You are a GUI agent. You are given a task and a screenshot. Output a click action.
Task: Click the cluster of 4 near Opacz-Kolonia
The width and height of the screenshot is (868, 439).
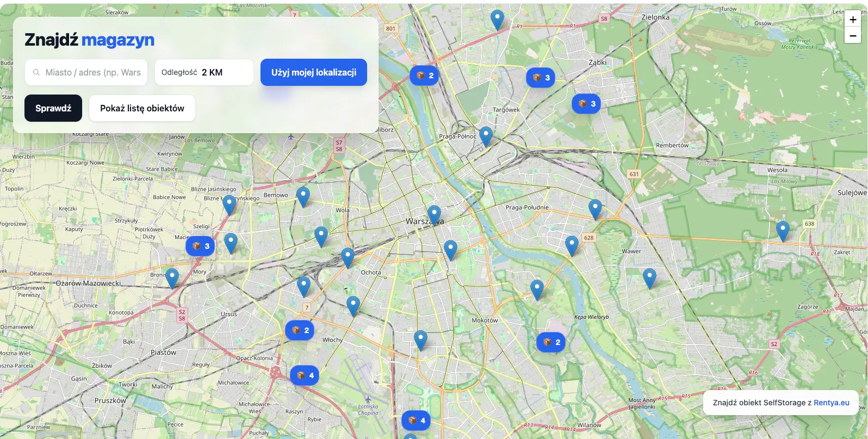(x=305, y=375)
